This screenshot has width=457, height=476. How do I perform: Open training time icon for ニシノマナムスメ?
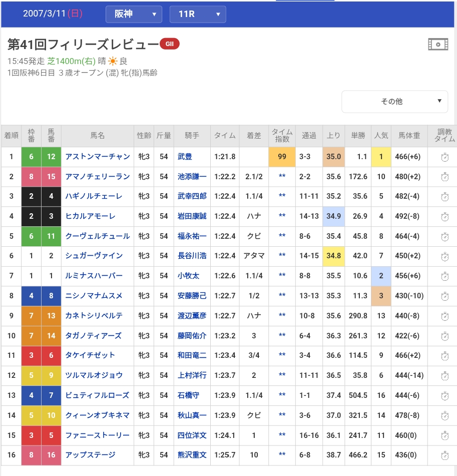coord(444,296)
